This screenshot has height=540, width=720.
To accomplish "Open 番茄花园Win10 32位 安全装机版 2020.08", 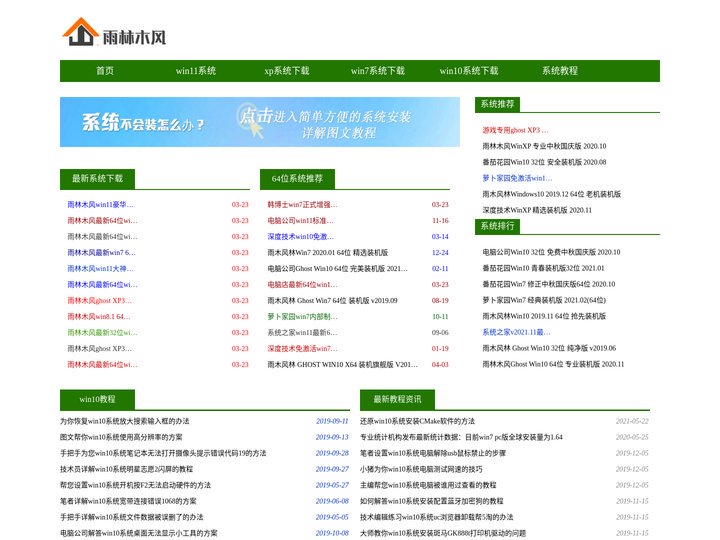I will point(544,162).
